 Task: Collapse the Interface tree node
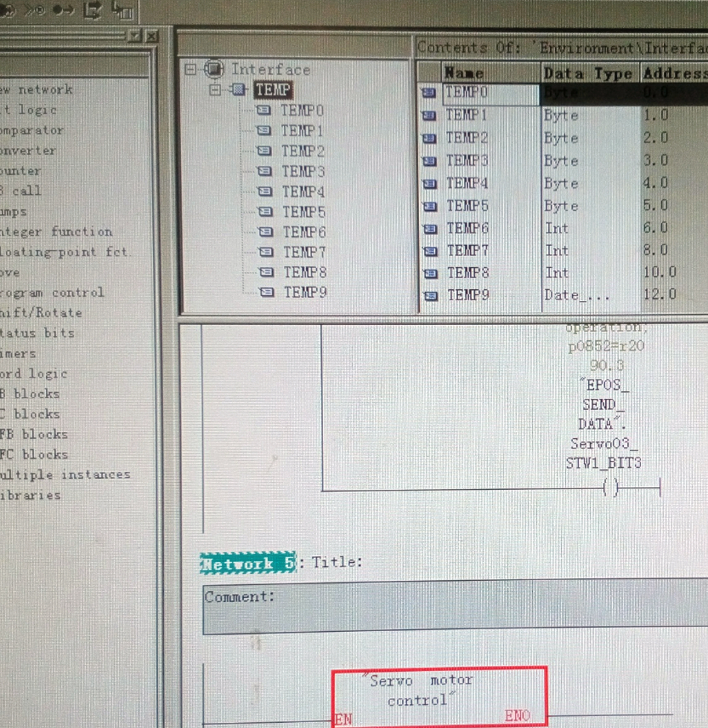pos(190,69)
